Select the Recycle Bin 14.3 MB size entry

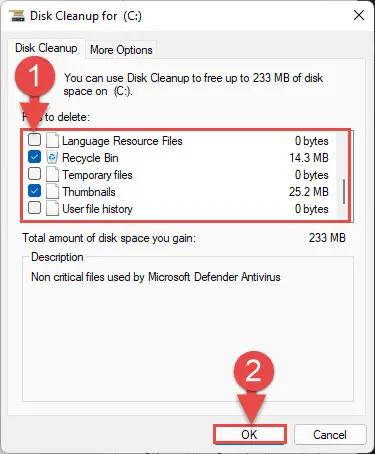tap(309, 158)
